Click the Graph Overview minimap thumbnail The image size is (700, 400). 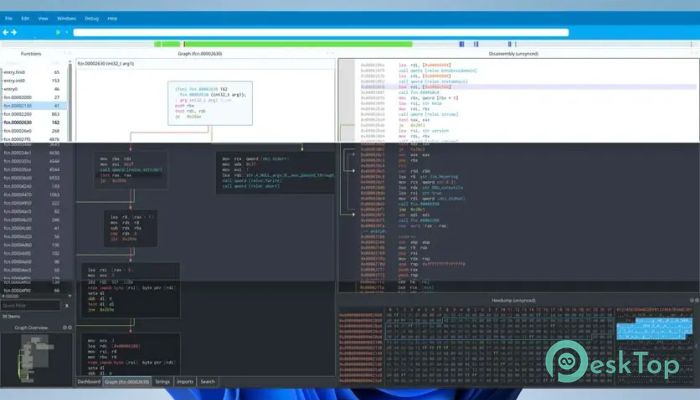[35, 358]
